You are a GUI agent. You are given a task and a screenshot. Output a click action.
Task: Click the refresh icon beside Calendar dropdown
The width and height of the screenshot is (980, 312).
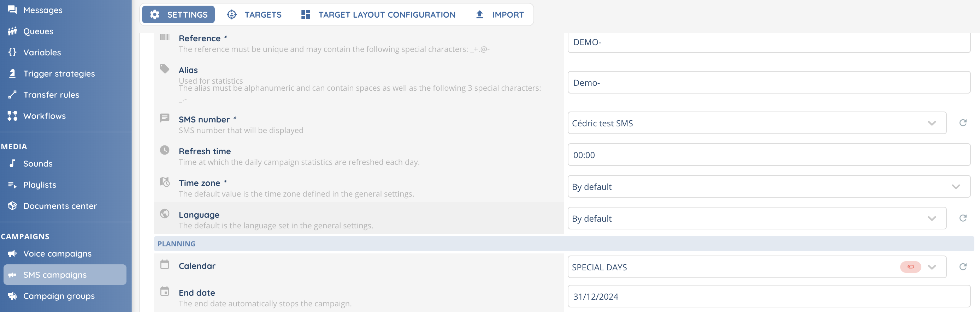962,267
